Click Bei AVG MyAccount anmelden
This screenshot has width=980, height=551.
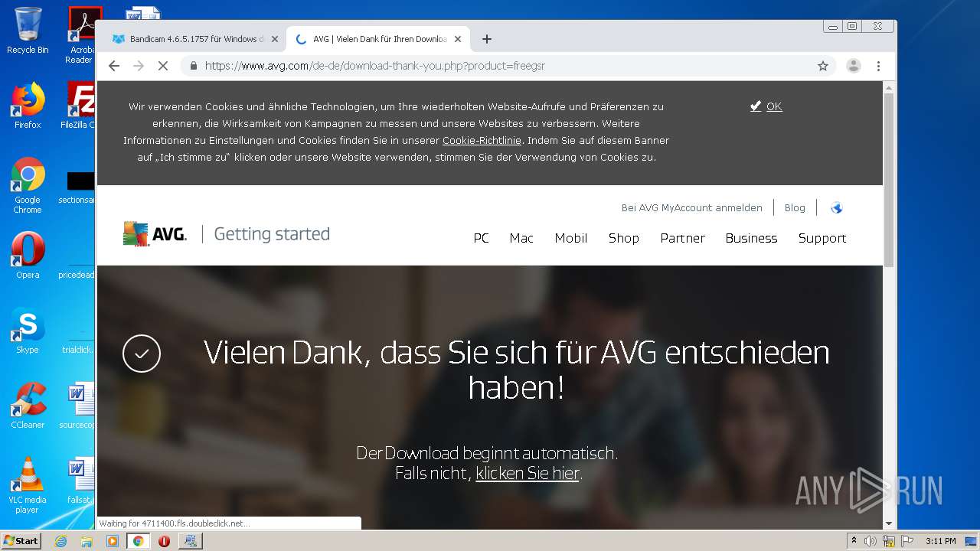(692, 207)
